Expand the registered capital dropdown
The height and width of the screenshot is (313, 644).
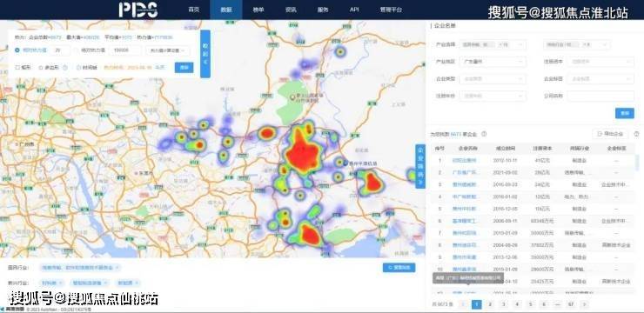(x=600, y=62)
